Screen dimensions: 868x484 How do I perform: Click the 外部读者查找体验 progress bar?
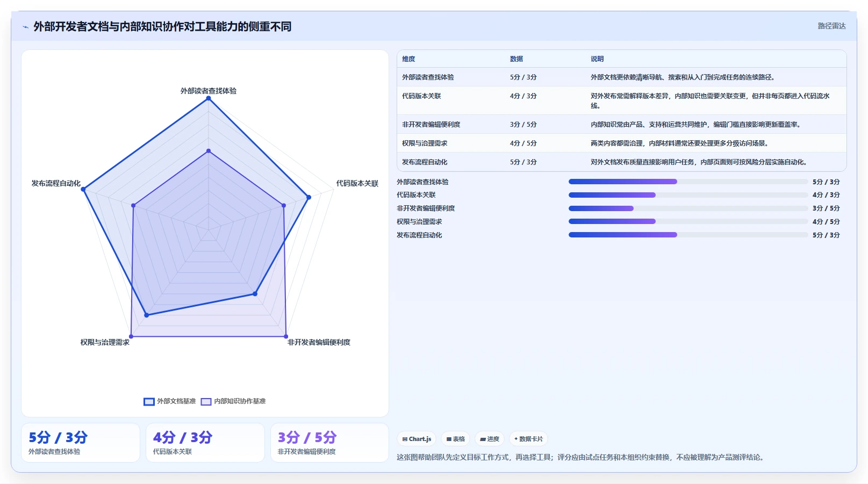point(688,182)
